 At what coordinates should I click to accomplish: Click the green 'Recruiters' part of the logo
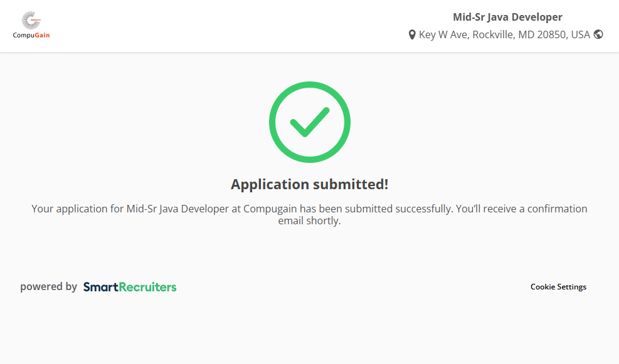pyautogui.click(x=148, y=287)
